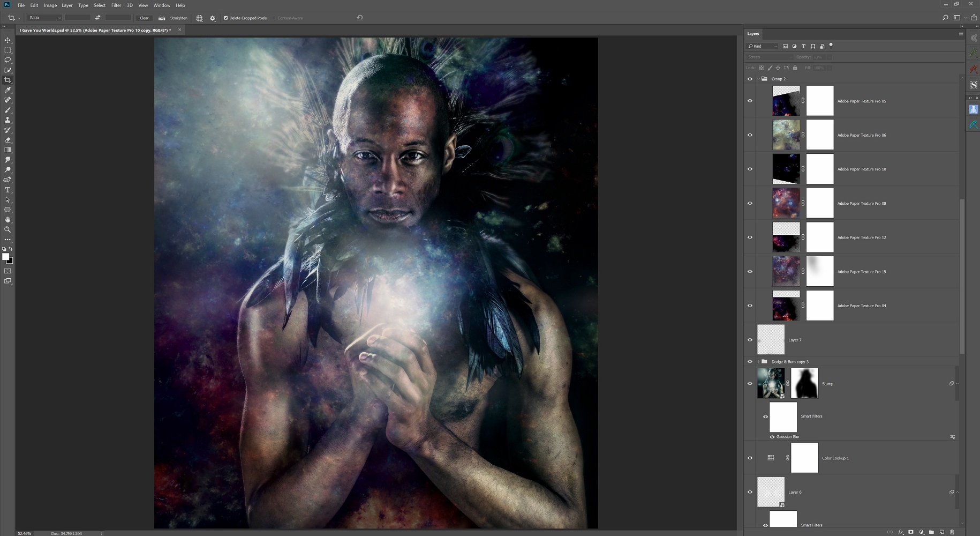Image resolution: width=980 pixels, height=536 pixels.
Task: Click the Delete layer trash icon
Action: coord(952,532)
